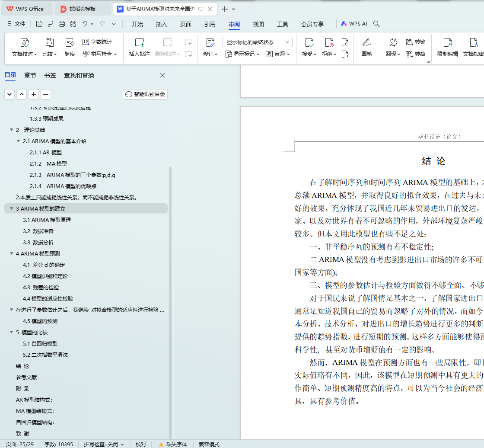Click the search magnifier icon in menu bar
The height and width of the screenshot is (448, 484).
(x=376, y=24)
